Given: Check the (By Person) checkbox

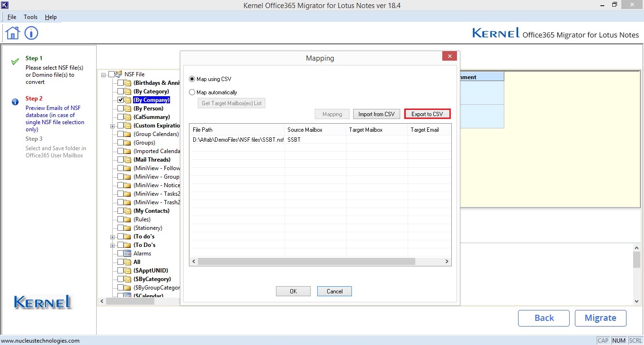Looking at the screenshot, I should [120, 109].
